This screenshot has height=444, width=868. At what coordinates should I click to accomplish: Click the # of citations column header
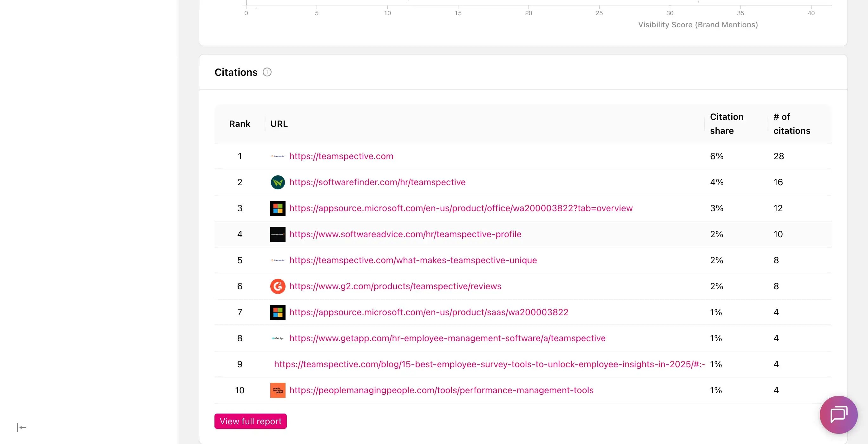792,124
